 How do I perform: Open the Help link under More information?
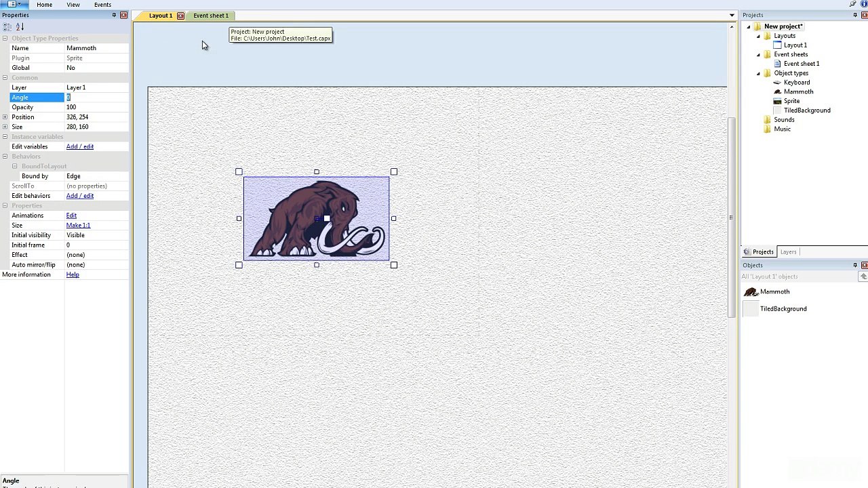(x=73, y=274)
